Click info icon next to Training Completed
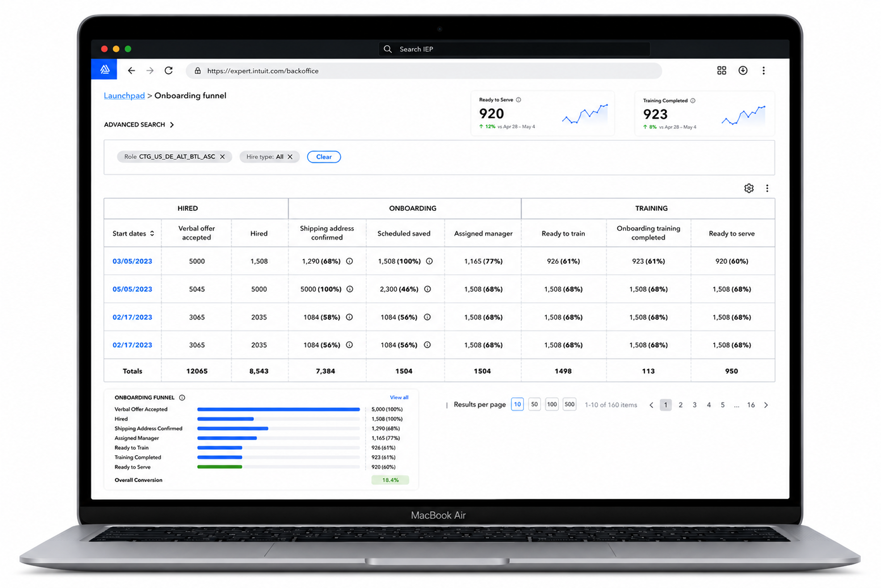Viewport: 881px width, 588px height. pos(692,101)
